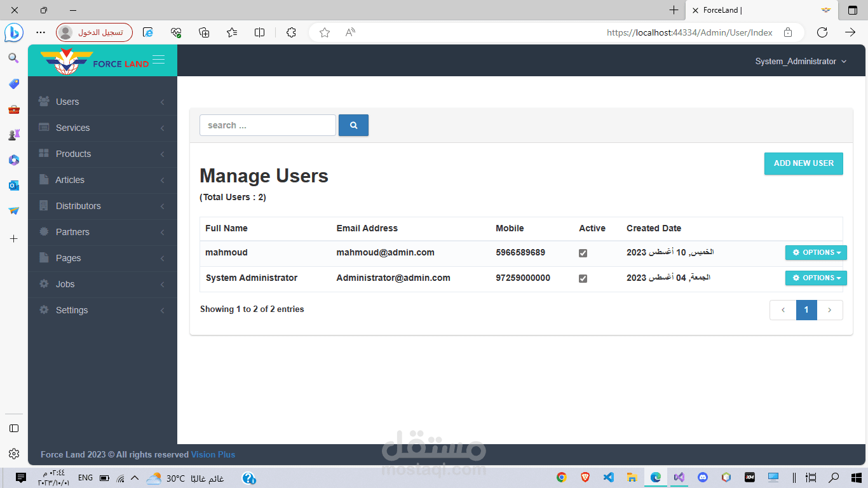This screenshot has width=868, height=488.
Task: Click the magnifier search button beside the search box
Action: [353, 125]
